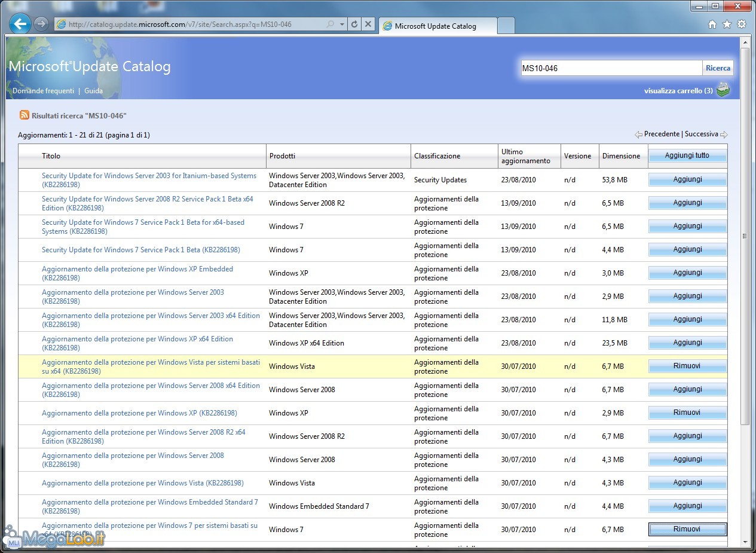
Task: Open the Windows Vista x64 update title link
Action: (x=151, y=366)
